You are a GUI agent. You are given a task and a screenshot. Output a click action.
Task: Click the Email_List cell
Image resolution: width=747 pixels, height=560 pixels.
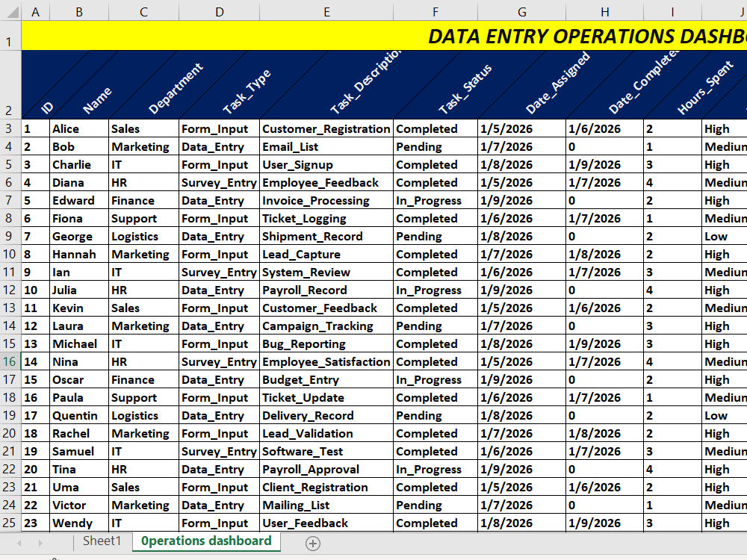[x=326, y=146]
